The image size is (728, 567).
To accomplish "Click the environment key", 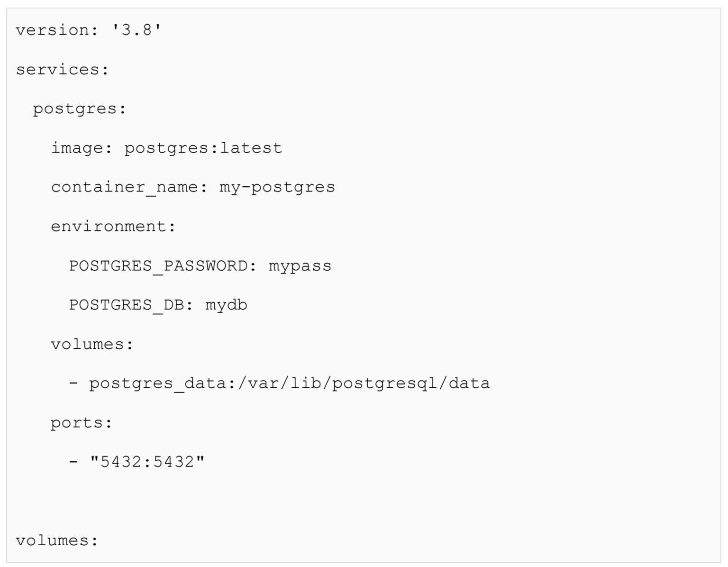I will 109,227.
